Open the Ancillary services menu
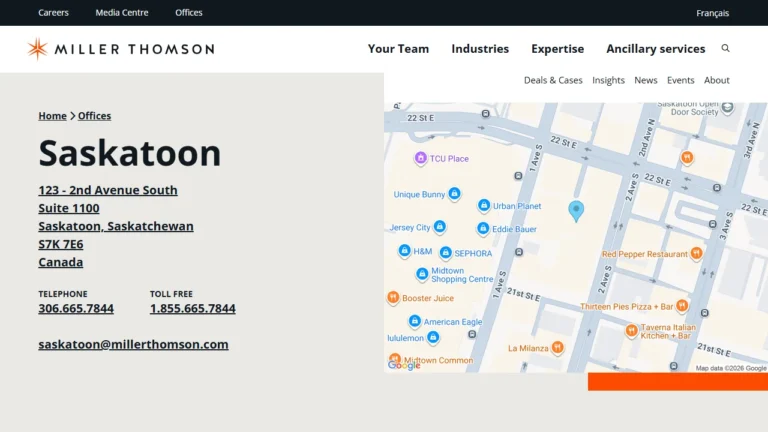 point(655,49)
